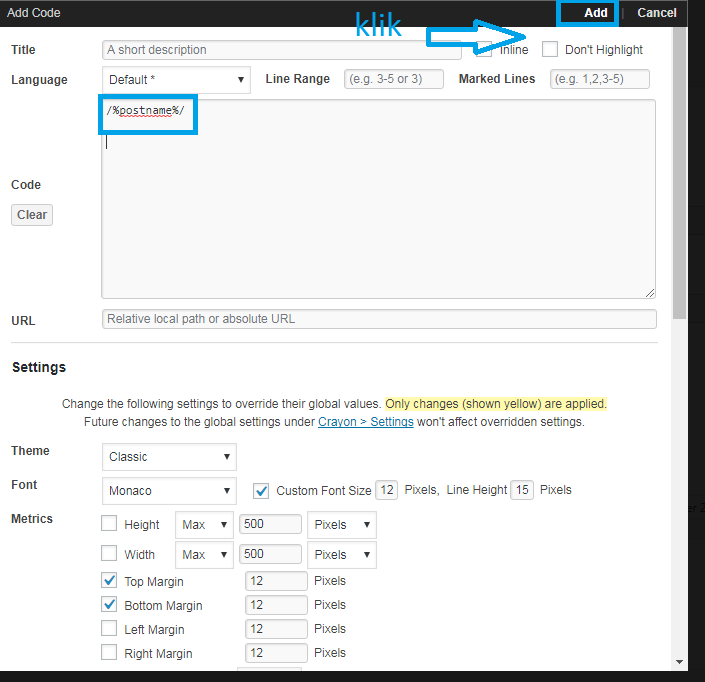Click the Line Range input field
The height and width of the screenshot is (682, 705).
(394, 79)
